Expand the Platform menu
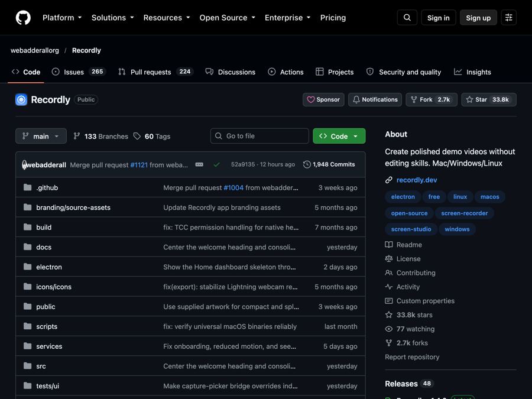The image size is (532, 399). [62, 18]
